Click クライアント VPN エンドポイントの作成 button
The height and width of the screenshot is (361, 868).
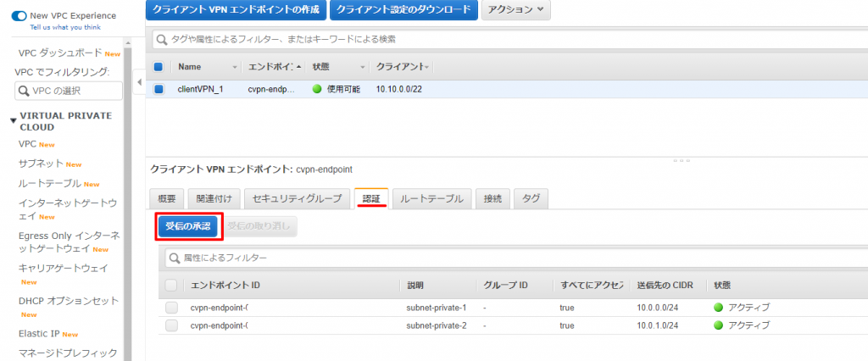[236, 9]
